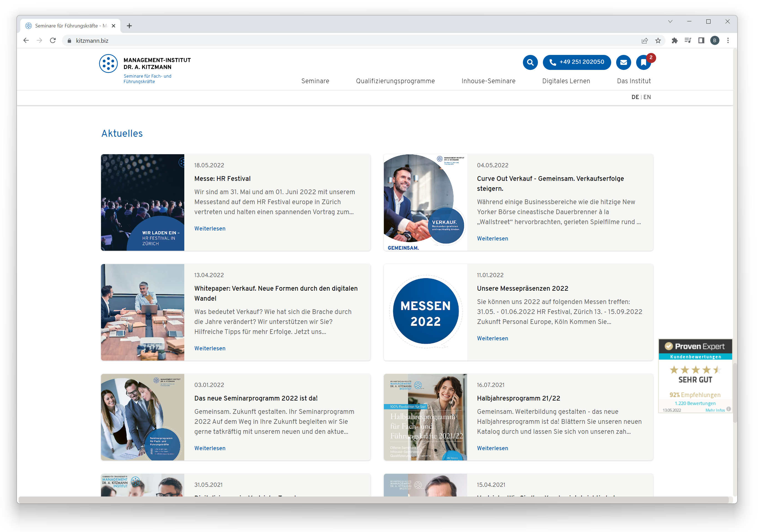Click the Das neue Seminarprogramm 2022 headline
The width and height of the screenshot is (758, 532).
pos(256,398)
